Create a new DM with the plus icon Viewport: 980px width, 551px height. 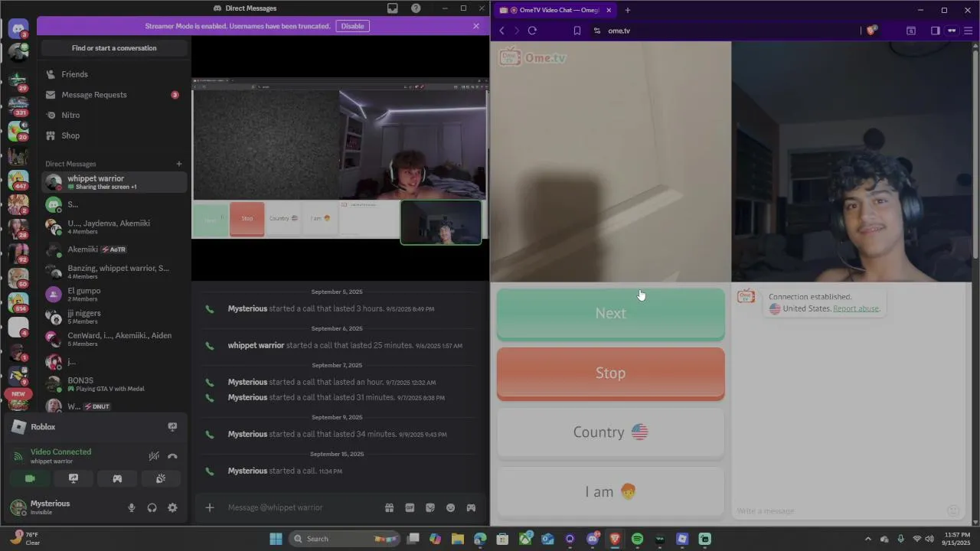(x=179, y=164)
